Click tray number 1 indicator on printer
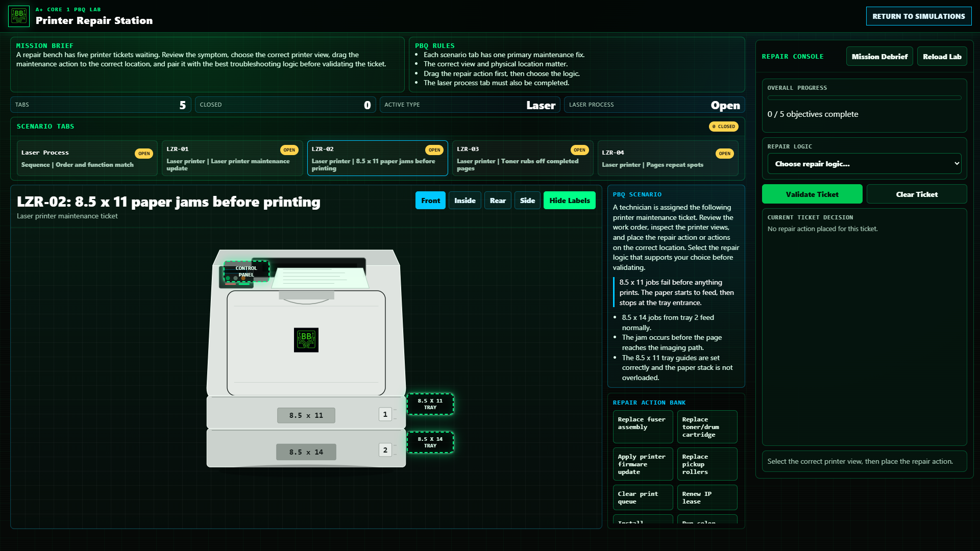The width and height of the screenshot is (980, 551). tap(385, 414)
